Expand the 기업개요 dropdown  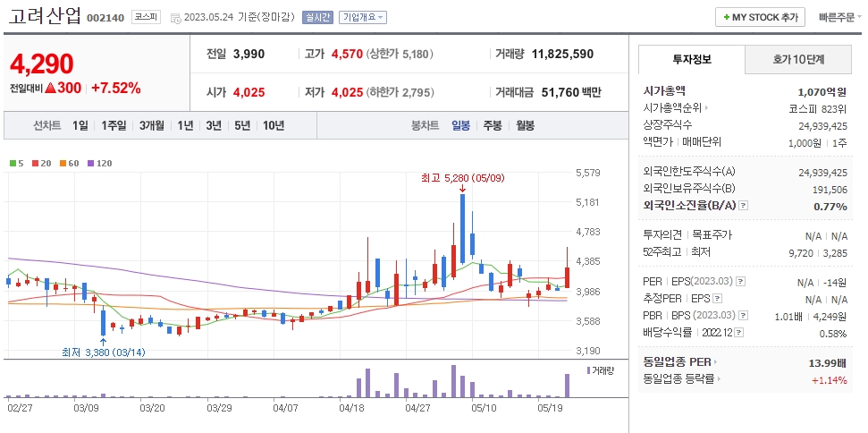pos(363,17)
